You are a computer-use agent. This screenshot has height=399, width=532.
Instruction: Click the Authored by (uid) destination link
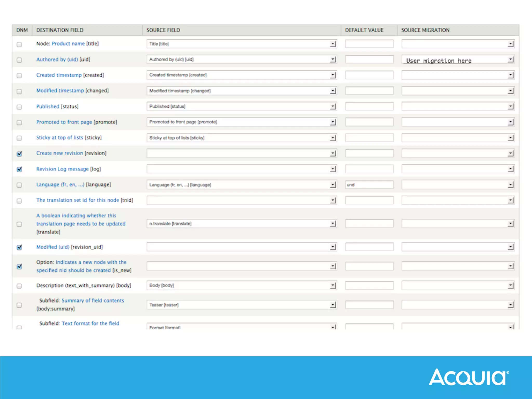(x=57, y=59)
